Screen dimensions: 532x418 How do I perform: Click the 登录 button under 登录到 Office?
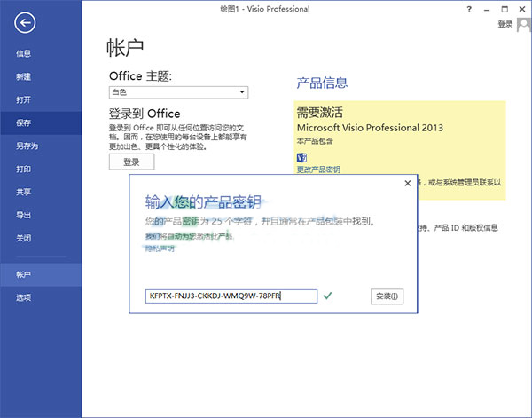click(x=131, y=162)
